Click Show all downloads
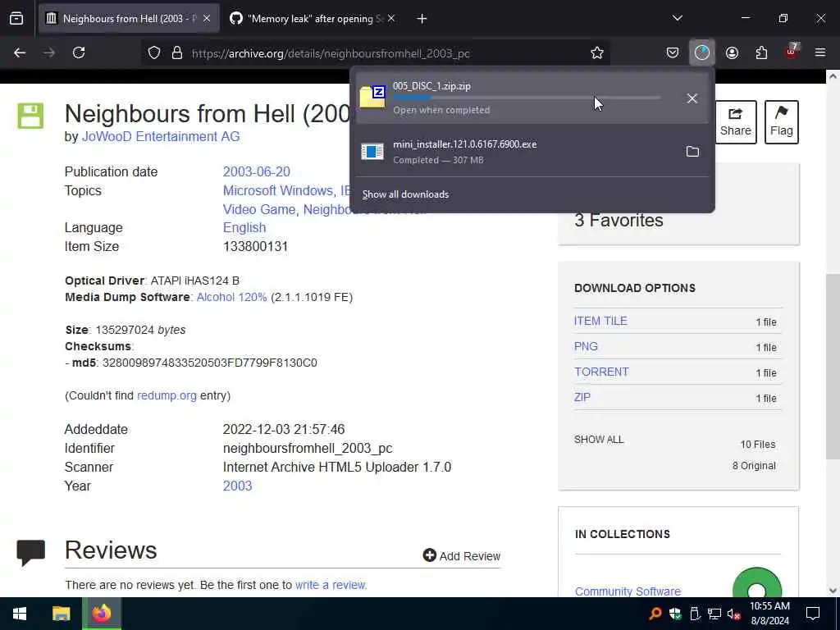This screenshot has width=840, height=630. click(x=405, y=194)
